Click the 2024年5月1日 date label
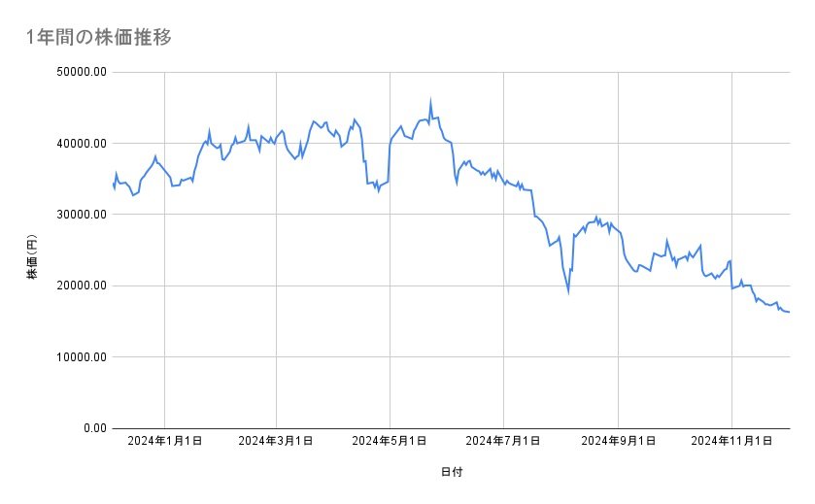The width and height of the screenshot is (815, 504). (x=391, y=441)
